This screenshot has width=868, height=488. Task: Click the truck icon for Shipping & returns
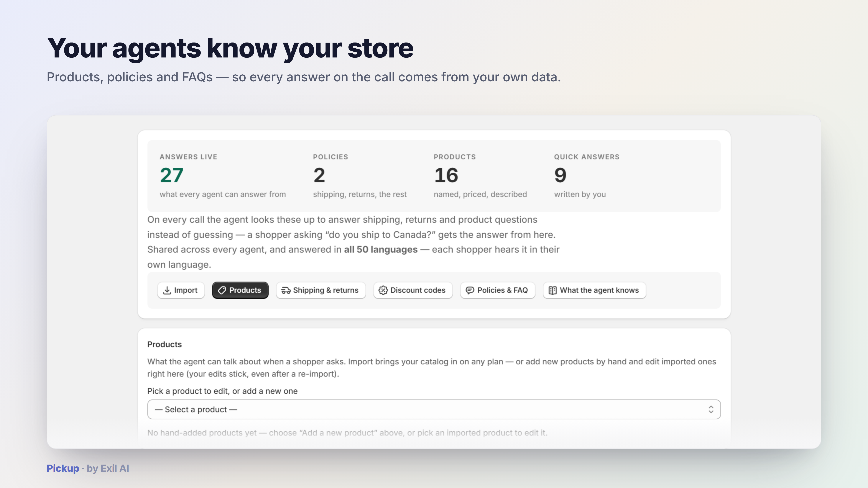[x=286, y=290]
